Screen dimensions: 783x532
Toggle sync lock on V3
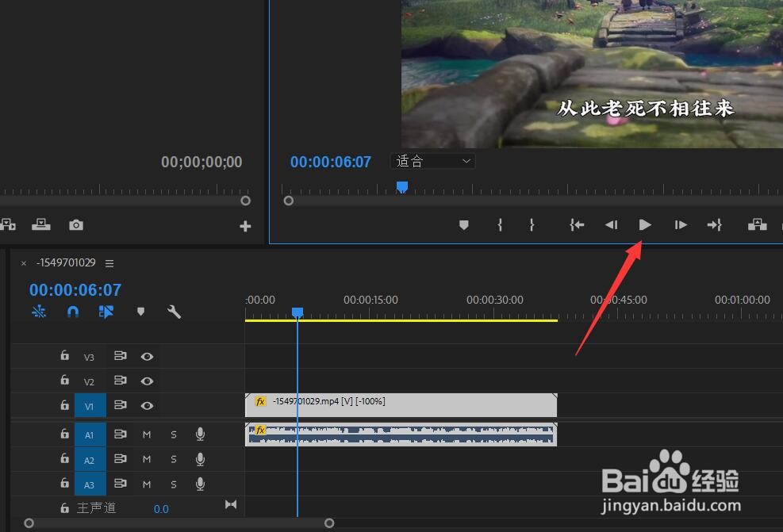(121, 356)
